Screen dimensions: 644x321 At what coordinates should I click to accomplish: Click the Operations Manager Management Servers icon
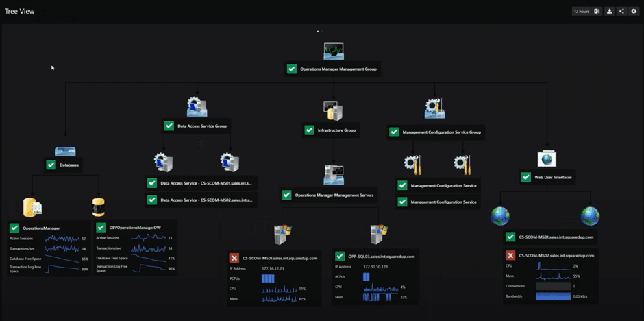[334, 175]
